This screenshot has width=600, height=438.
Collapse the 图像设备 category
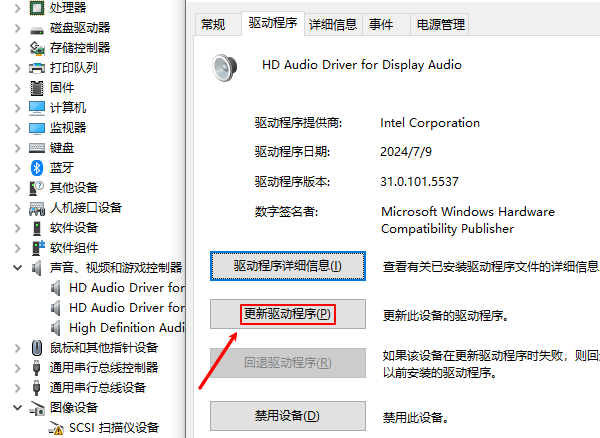coord(17,407)
